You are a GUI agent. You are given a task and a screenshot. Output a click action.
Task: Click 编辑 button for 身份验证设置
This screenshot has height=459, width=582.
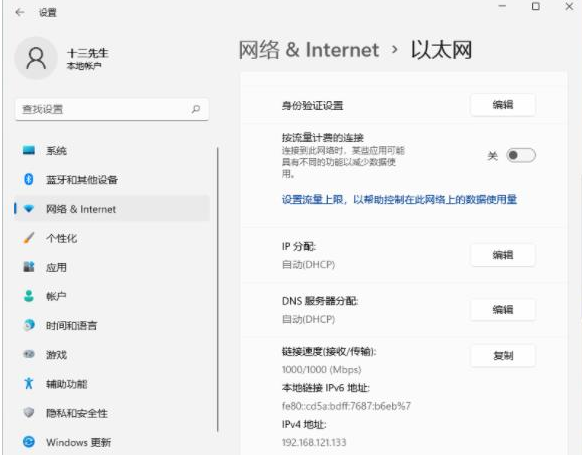503,105
